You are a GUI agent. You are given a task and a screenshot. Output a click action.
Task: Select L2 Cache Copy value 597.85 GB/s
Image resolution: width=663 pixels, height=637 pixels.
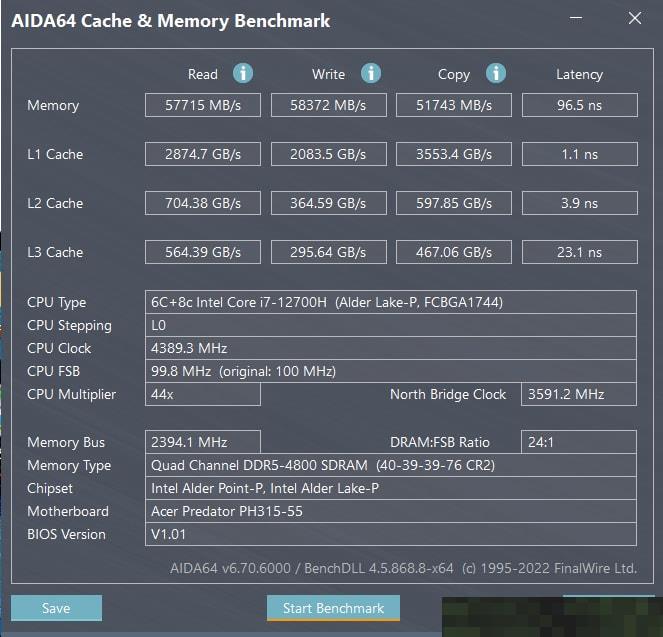(x=454, y=203)
